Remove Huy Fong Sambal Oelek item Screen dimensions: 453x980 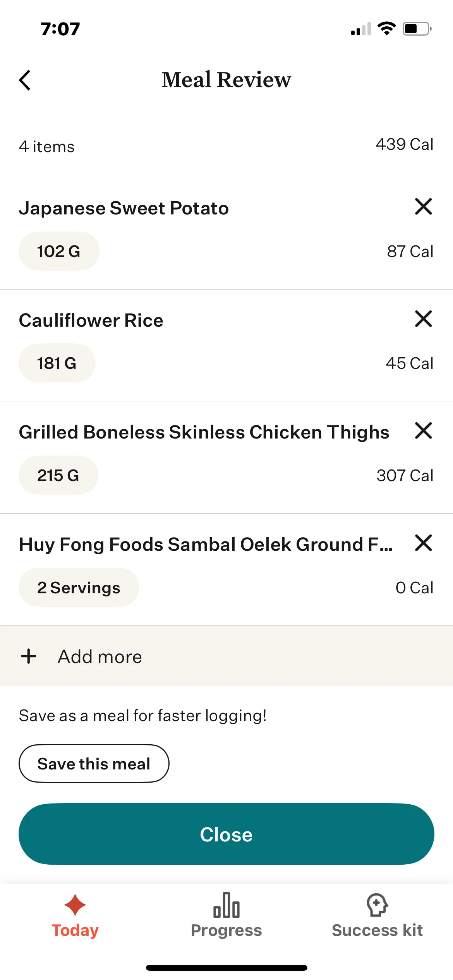tap(423, 543)
